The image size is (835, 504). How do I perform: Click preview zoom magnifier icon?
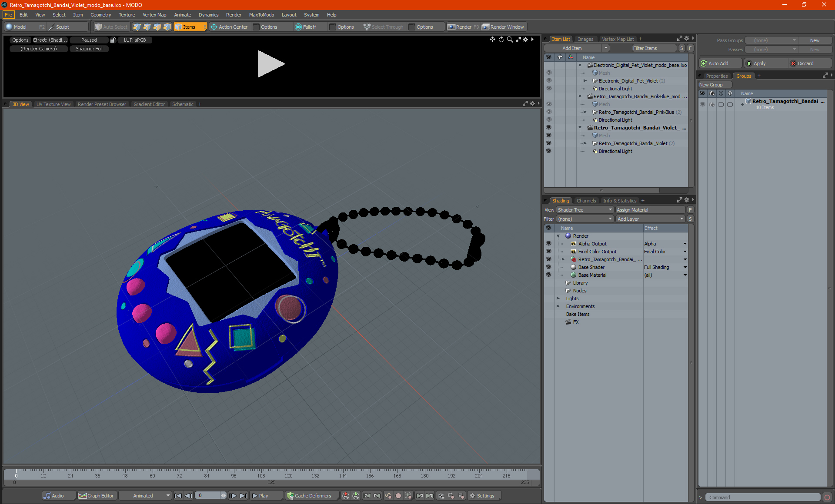(510, 40)
